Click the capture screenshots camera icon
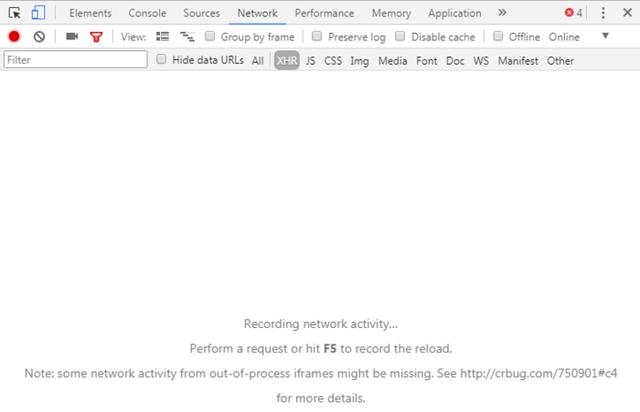Screen dimensions: 640x412 tap(72, 36)
